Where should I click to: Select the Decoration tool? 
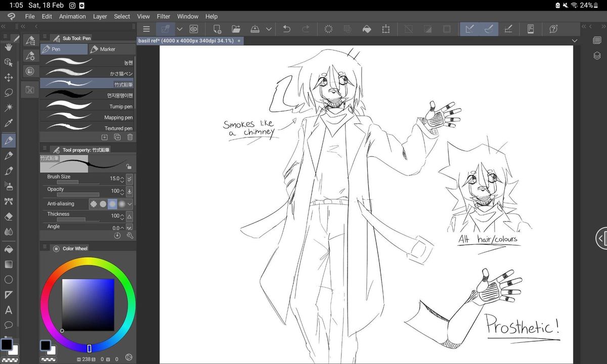9,201
